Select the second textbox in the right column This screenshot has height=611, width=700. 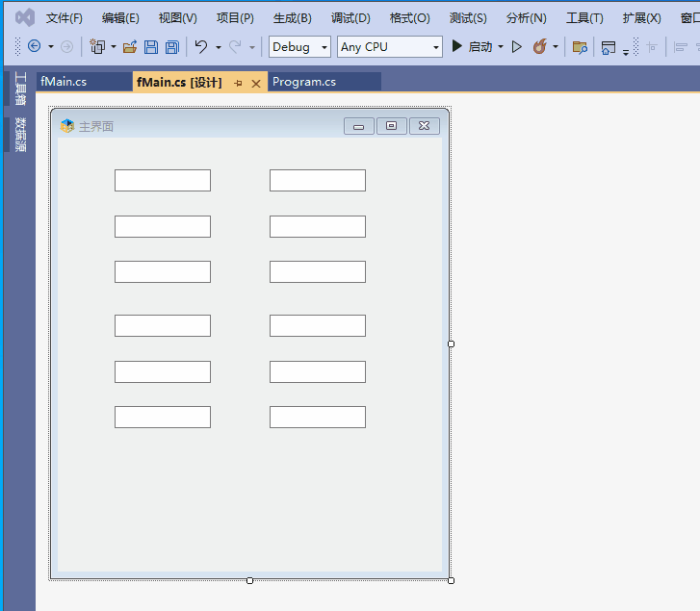coord(318,226)
